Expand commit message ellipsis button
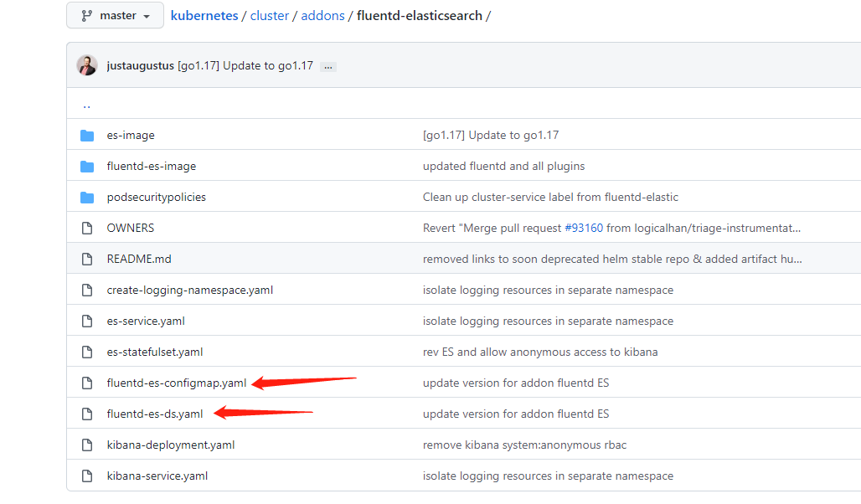Viewport: 861px width, 504px height. (327, 67)
